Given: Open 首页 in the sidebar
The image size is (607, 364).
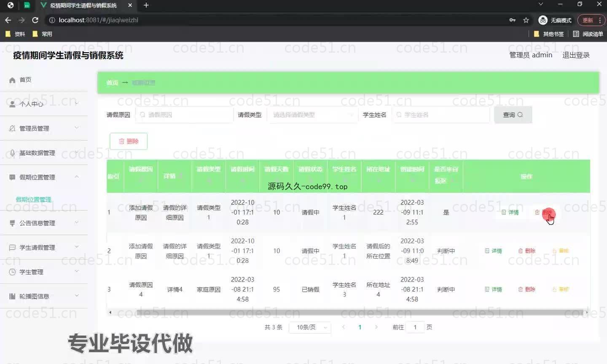Looking at the screenshot, I should 44,80.
